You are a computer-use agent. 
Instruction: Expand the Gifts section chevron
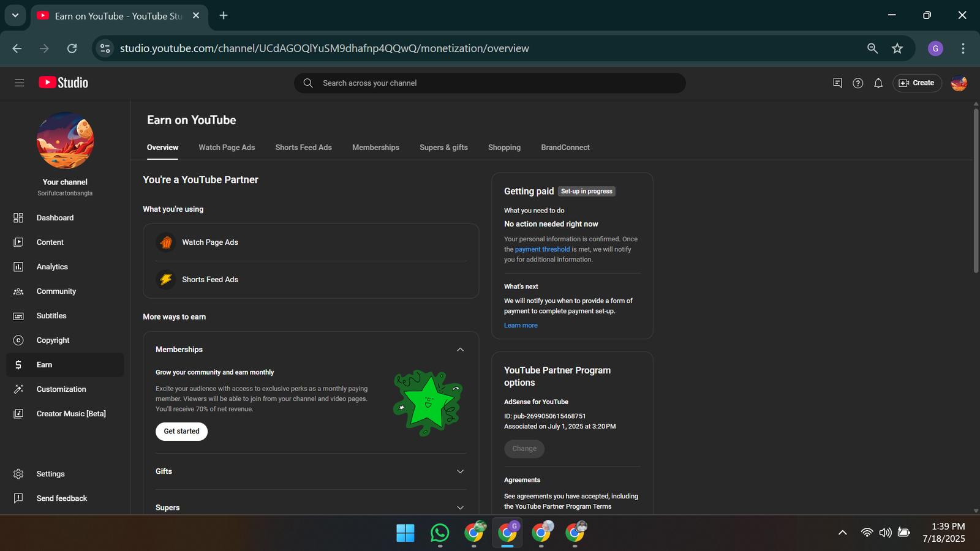tap(460, 471)
